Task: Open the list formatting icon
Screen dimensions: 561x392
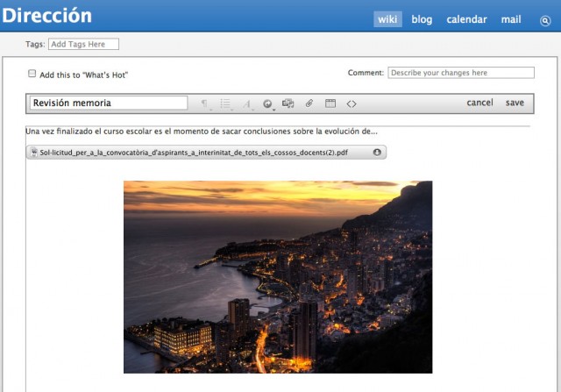Action: pos(225,103)
